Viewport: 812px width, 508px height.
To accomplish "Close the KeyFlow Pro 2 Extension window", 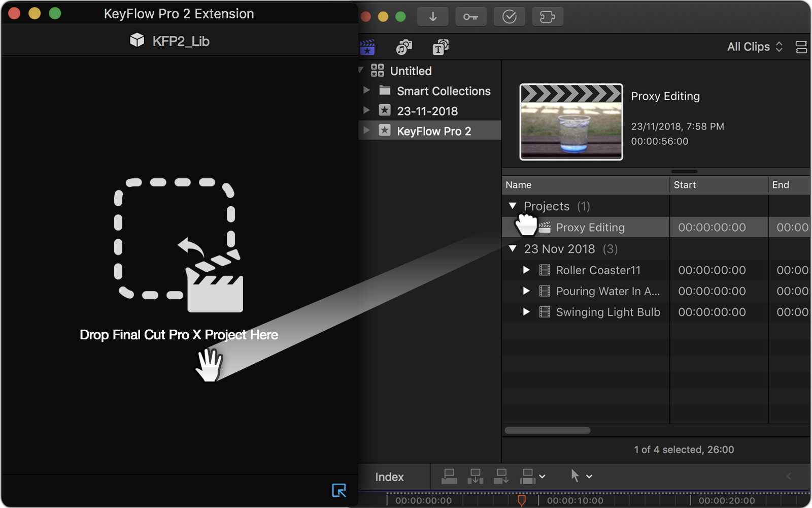I will coord(14,14).
